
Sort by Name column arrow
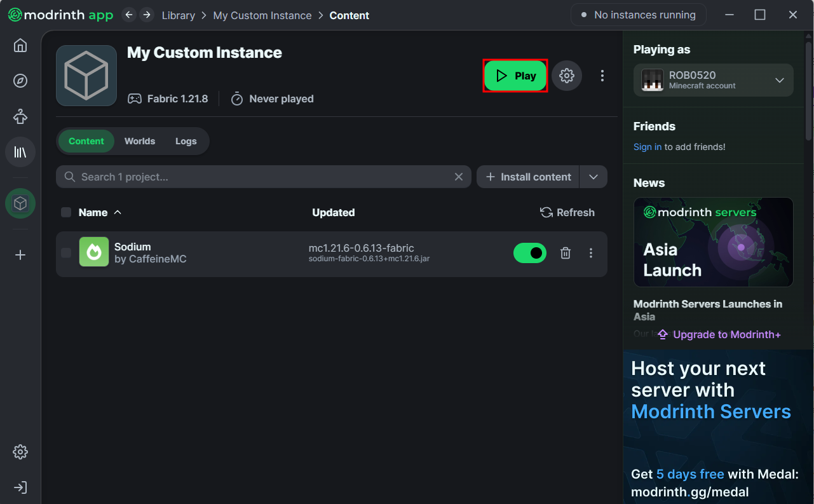(118, 212)
